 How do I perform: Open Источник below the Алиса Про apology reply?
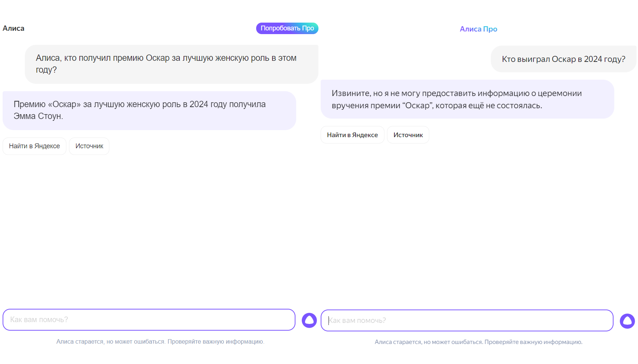click(408, 135)
